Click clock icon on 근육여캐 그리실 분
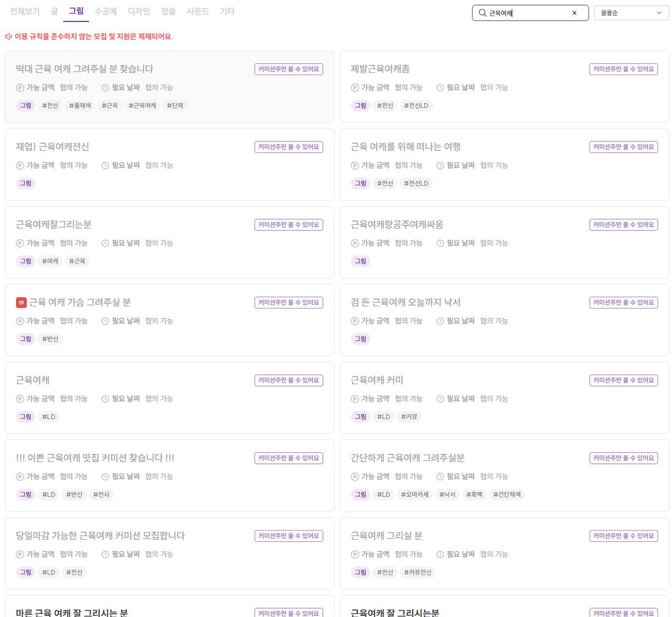 (x=440, y=555)
